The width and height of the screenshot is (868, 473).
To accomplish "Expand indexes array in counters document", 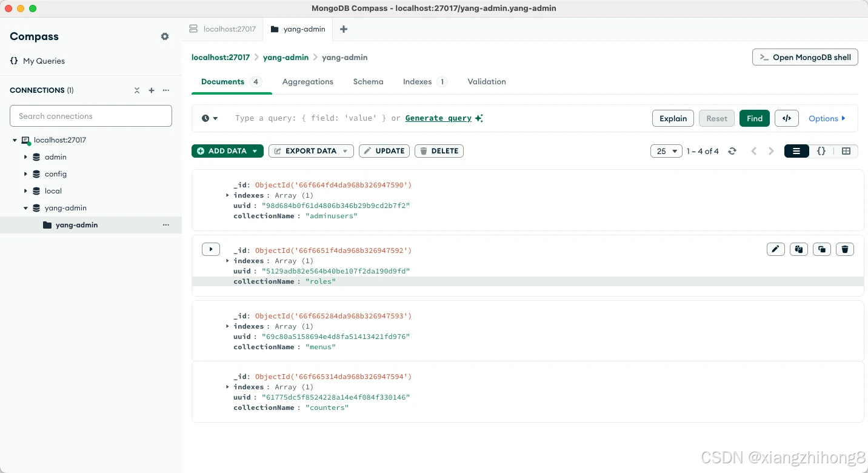I will (x=227, y=387).
